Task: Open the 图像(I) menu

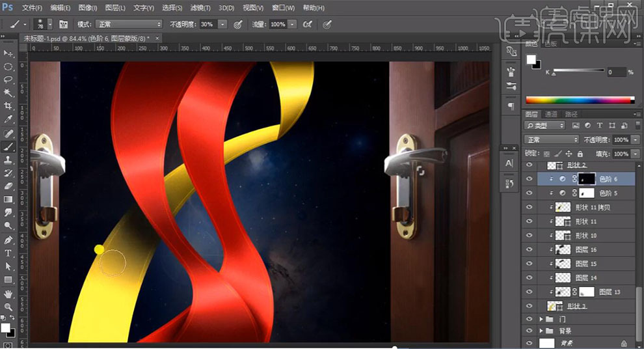Action: (87, 8)
